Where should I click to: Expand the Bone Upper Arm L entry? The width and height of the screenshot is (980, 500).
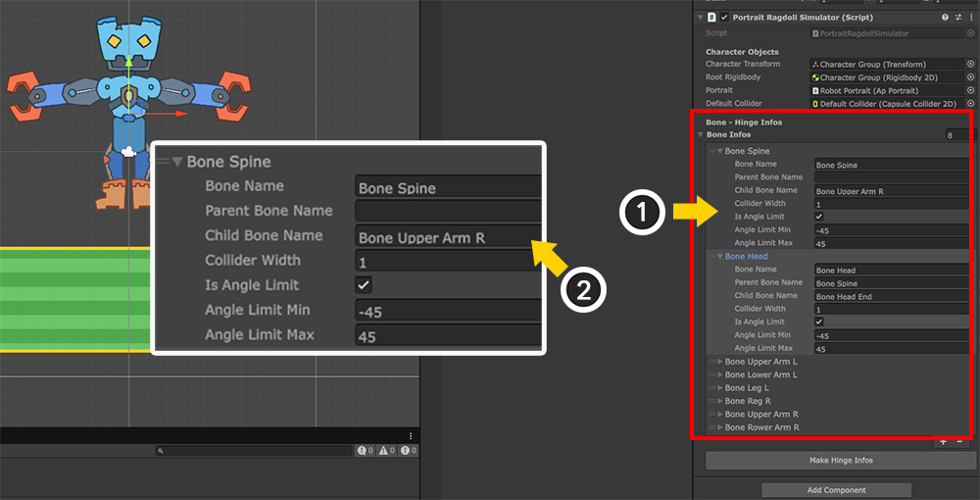[x=720, y=362]
